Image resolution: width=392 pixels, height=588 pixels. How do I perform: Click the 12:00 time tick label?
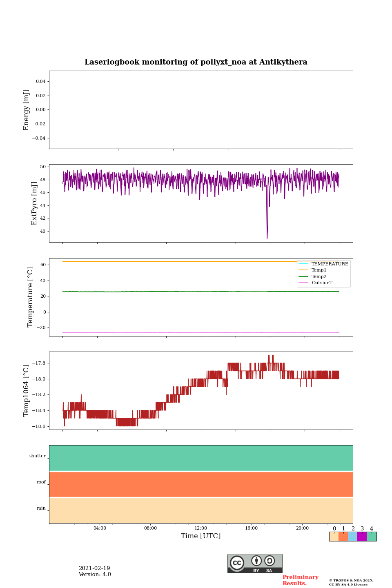click(x=201, y=528)
